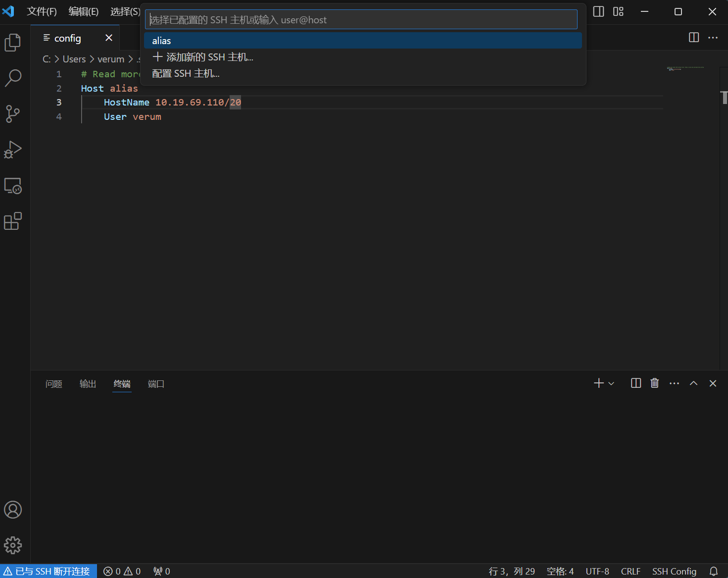
Task: Click the SSH disconnected remote indicator
Action: (x=48, y=571)
